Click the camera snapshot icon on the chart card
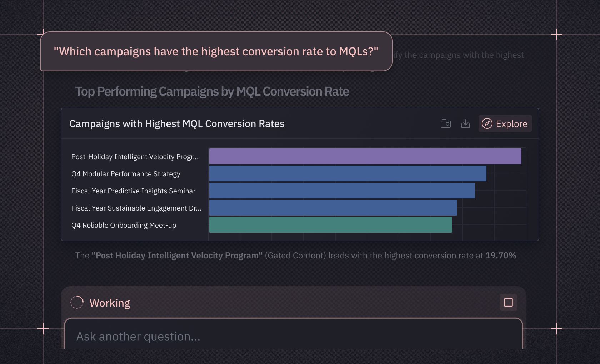Image resolution: width=600 pixels, height=364 pixels. tap(445, 123)
